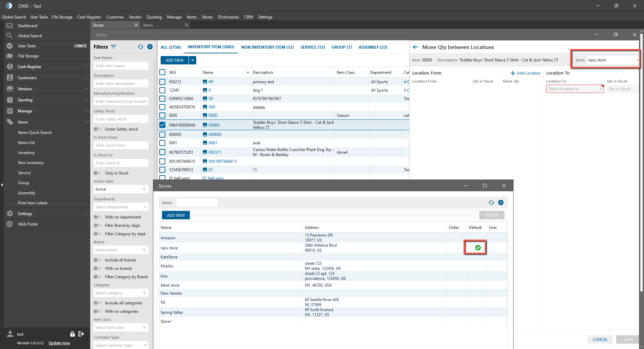Click the Filters funnel icon
Screen dimensions: 644x349
tap(113, 47)
